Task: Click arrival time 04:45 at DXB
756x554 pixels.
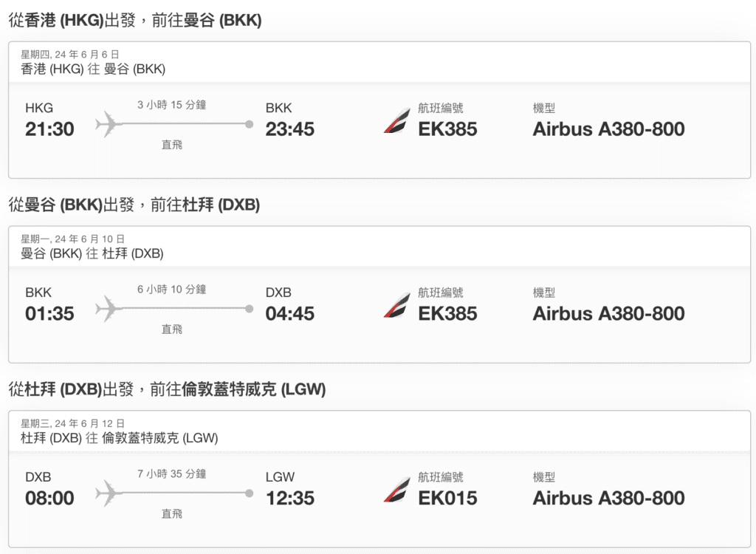Action: [x=289, y=314]
